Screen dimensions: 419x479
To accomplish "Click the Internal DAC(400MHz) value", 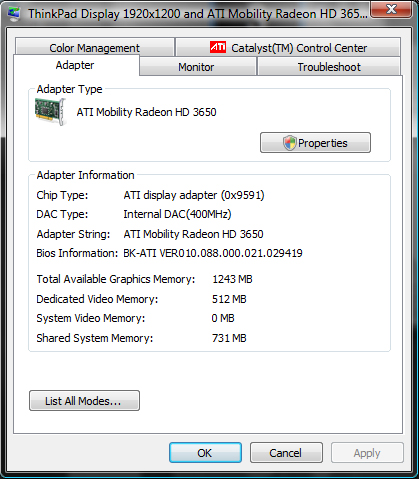I will coord(177,214).
